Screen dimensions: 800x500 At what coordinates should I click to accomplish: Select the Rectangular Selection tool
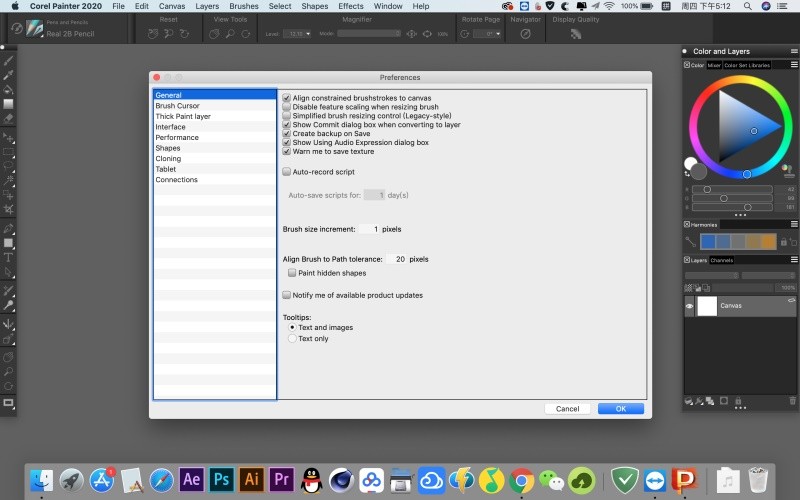pyautogui.click(x=8, y=152)
